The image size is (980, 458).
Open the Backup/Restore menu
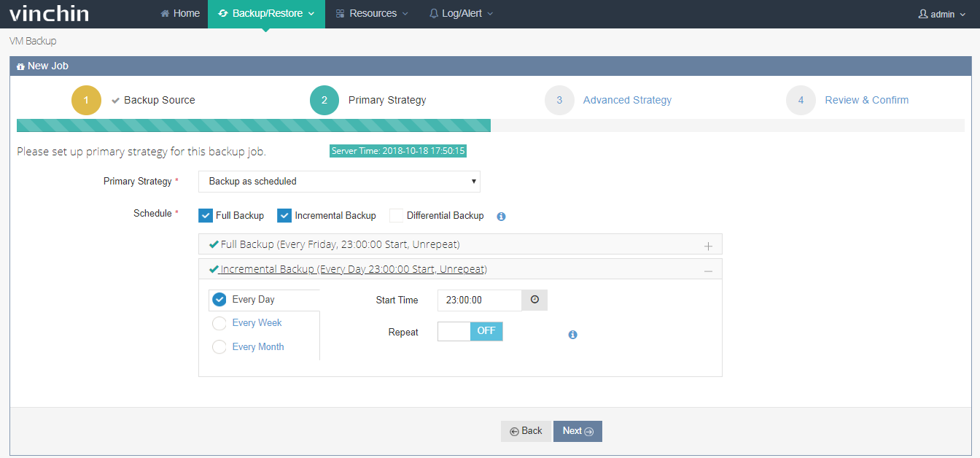click(265, 12)
